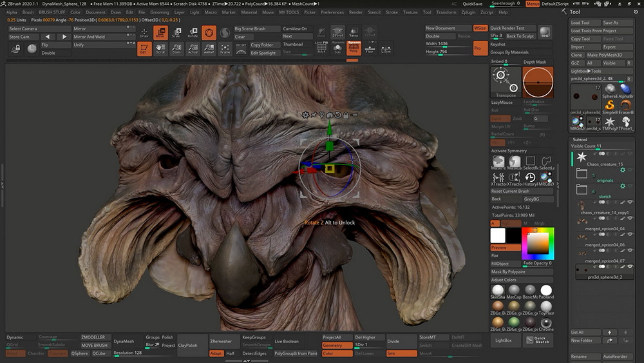Screen dimensions: 644x363
Task: Click the QuickSave button
Action: pyautogui.click(x=472, y=4)
